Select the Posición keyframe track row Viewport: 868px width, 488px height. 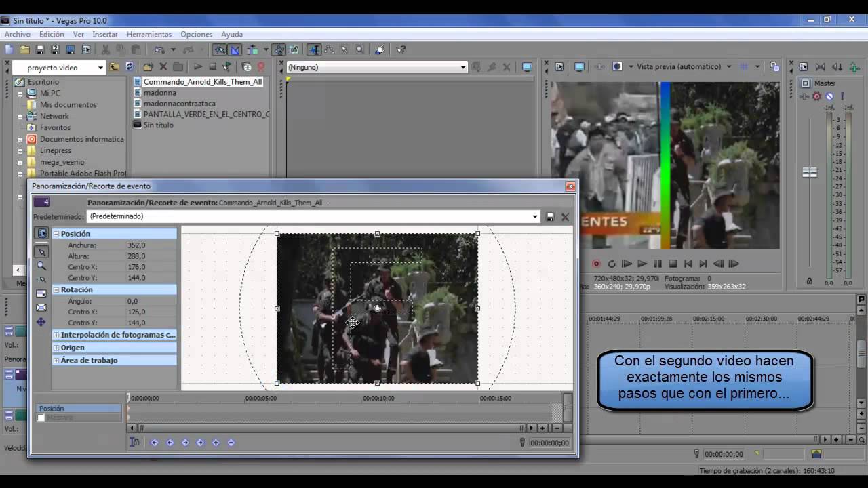[79, 409]
